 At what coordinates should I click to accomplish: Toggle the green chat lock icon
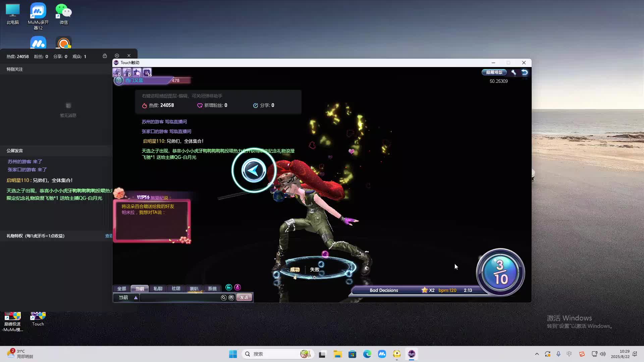coord(229,288)
